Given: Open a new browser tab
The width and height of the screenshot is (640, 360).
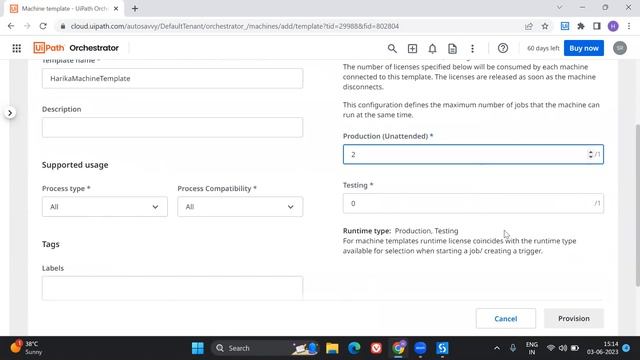Looking at the screenshot, I should point(135,8).
